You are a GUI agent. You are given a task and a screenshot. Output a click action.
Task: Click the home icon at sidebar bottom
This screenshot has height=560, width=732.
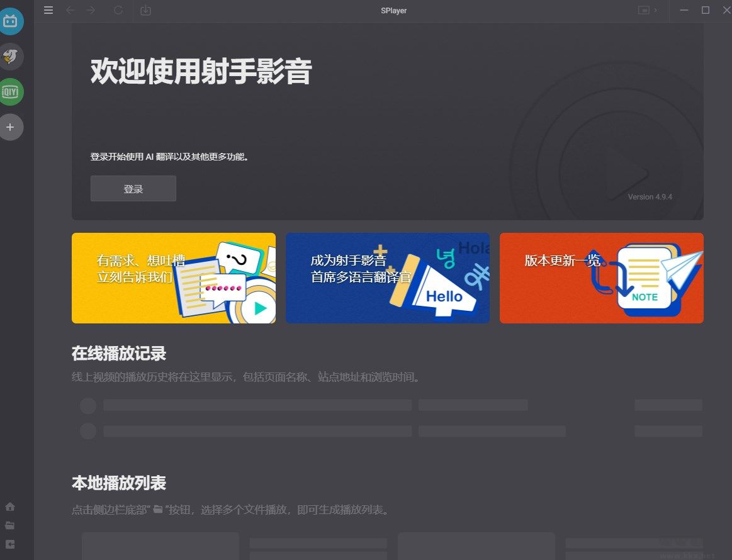tap(9, 506)
